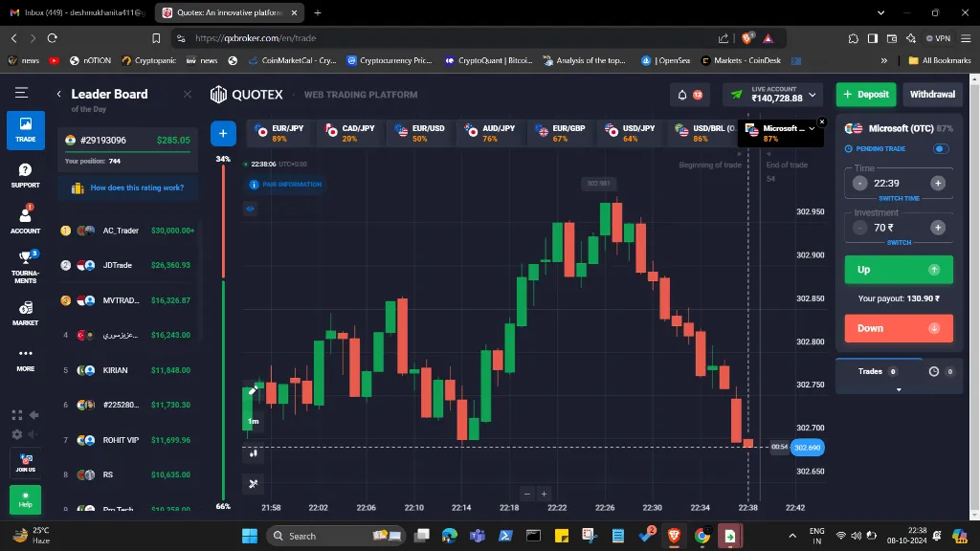Open the Trade section in the sidebar
Image resolution: width=980 pixels, height=551 pixels.
coord(26,130)
